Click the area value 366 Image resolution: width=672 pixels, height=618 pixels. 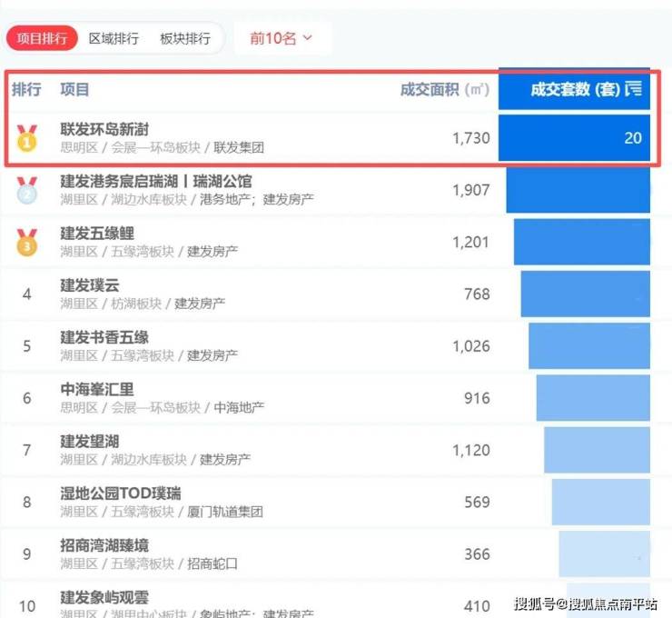[477, 554]
